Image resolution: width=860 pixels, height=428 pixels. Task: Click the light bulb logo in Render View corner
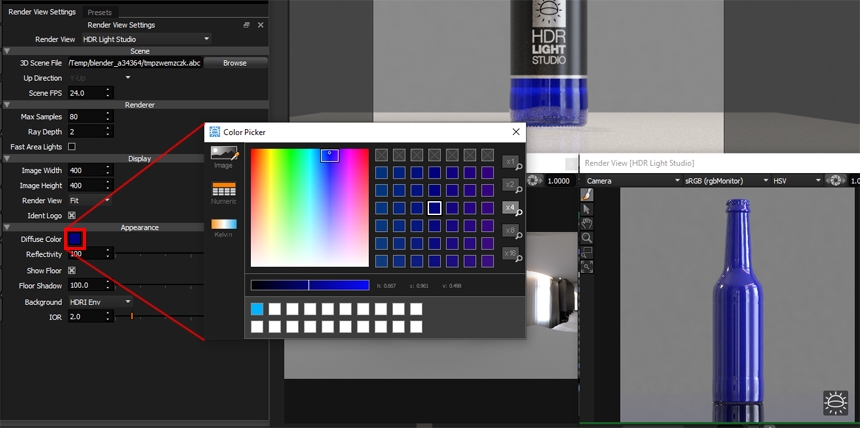coord(835,403)
